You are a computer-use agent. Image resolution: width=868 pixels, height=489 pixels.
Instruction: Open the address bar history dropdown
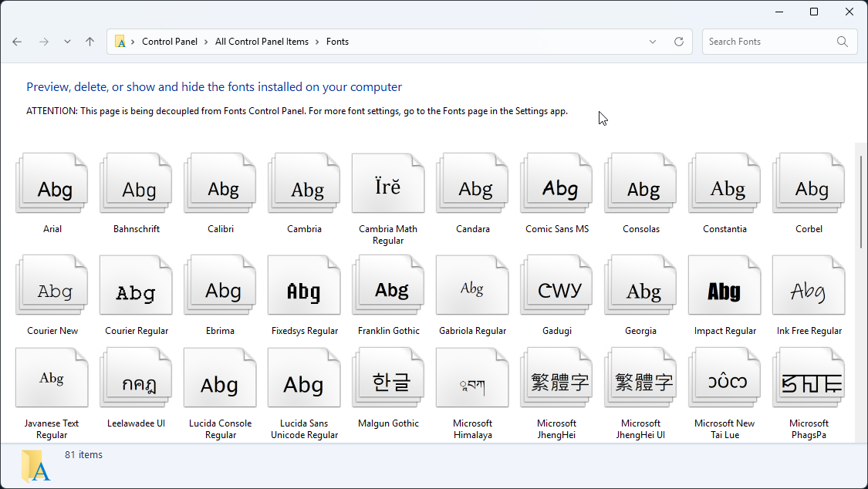(653, 42)
